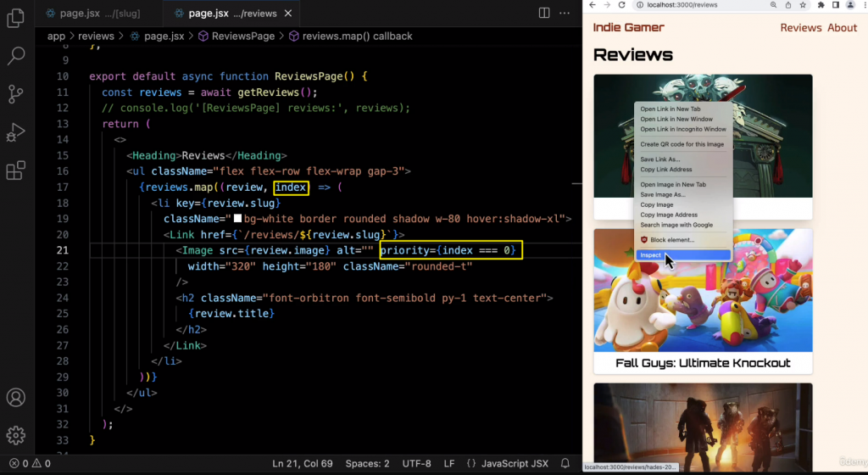Click the Ln 21, Col 69 status
This screenshot has height=475, width=868.
[x=303, y=463]
